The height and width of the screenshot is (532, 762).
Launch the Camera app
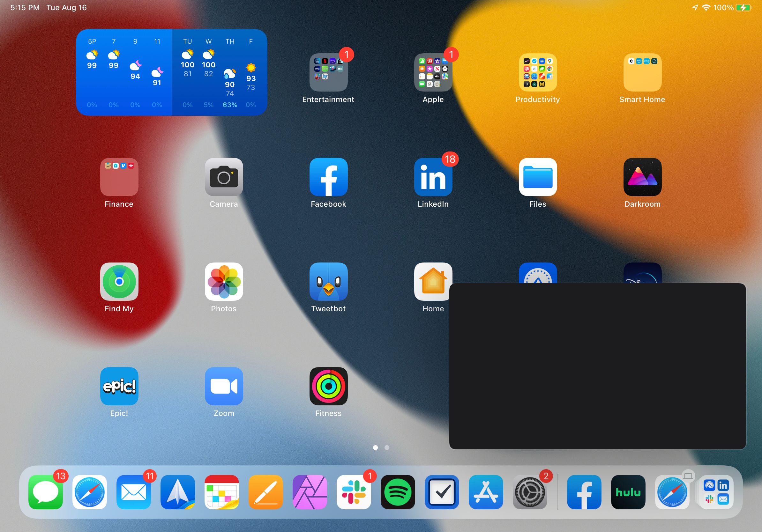click(x=224, y=177)
